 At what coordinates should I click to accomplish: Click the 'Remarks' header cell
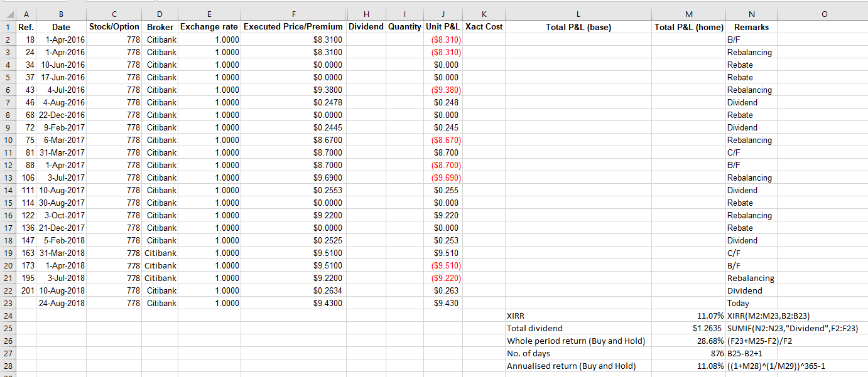coord(752,27)
